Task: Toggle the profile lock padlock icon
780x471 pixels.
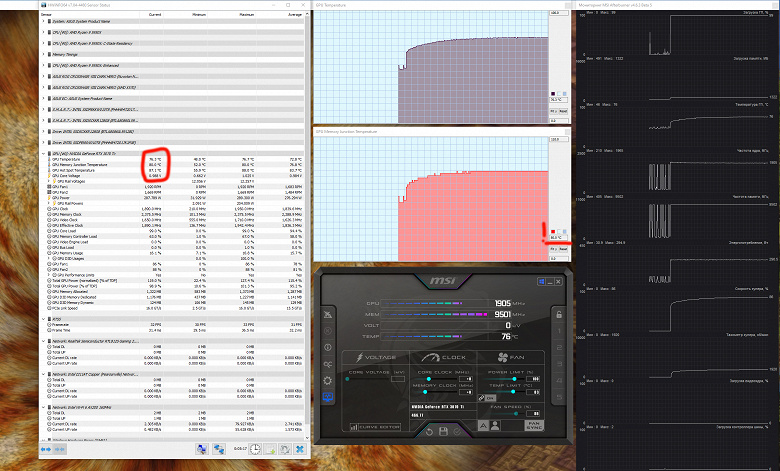Action: tap(559, 314)
